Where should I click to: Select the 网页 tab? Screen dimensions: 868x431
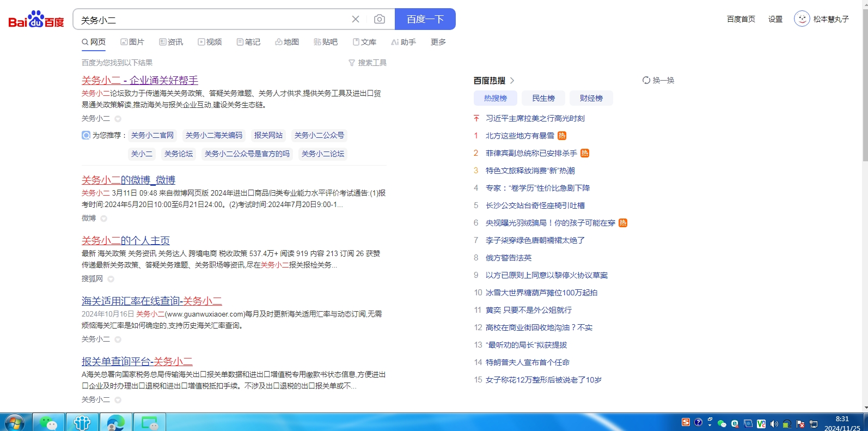[x=94, y=42]
